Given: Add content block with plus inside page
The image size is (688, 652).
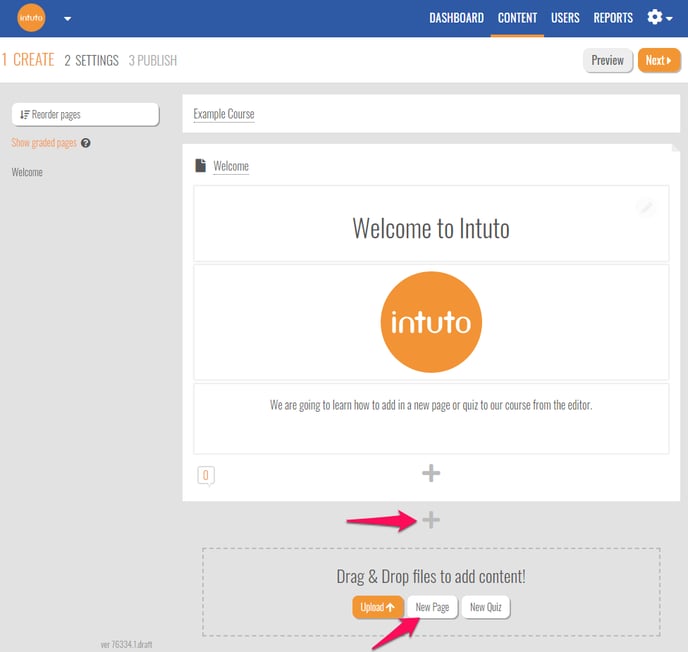Looking at the screenshot, I should [431, 473].
